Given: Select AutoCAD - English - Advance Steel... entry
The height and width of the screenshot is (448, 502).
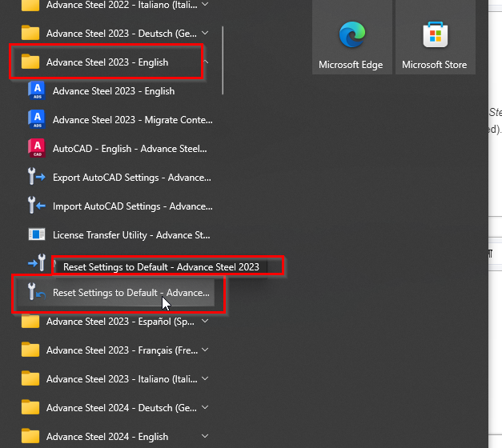Looking at the screenshot, I should point(130,149).
